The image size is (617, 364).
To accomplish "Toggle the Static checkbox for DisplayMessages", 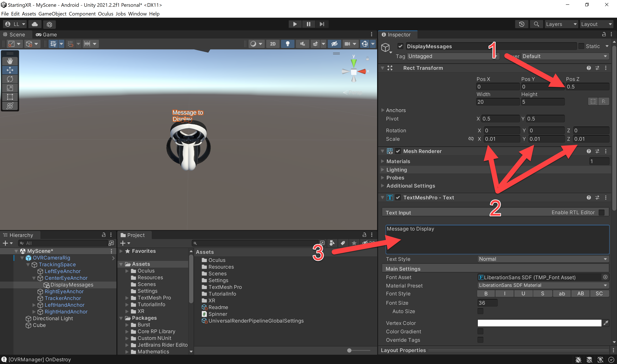I will click(581, 46).
